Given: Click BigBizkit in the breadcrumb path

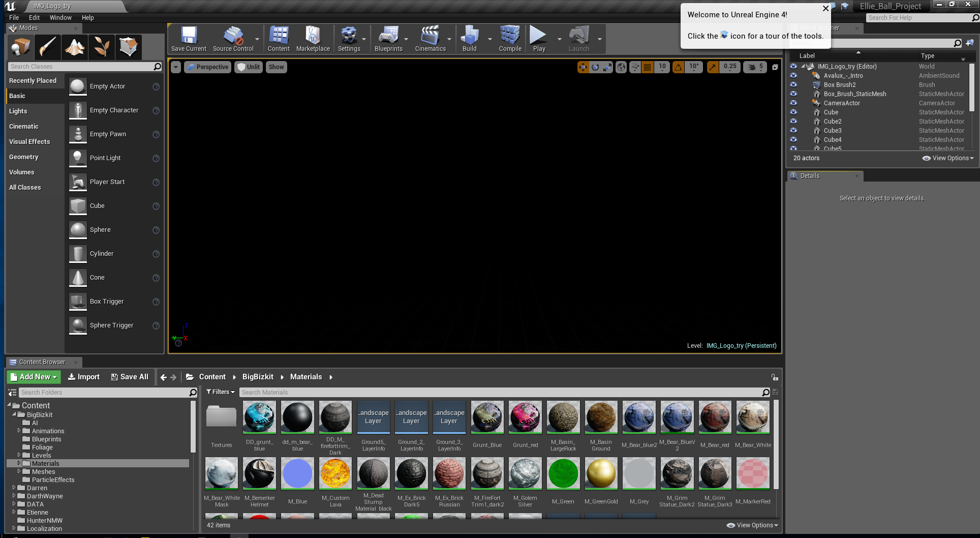Looking at the screenshot, I should tap(258, 377).
